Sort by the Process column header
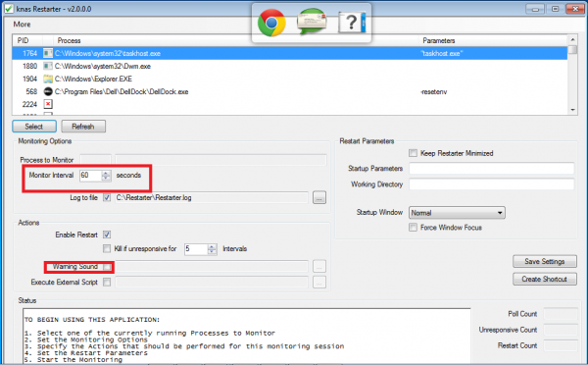 click(69, 40)
